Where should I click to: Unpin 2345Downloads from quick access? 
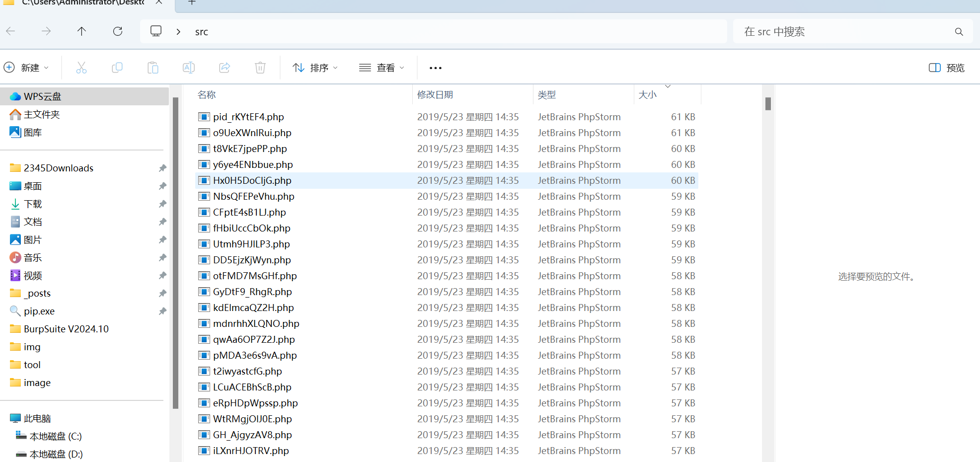(x=162, y=168)
